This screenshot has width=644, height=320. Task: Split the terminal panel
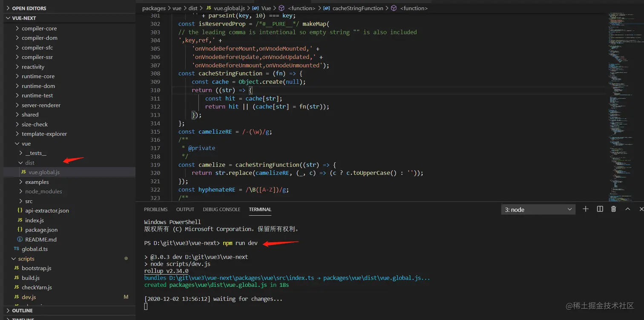click(600, 209)
